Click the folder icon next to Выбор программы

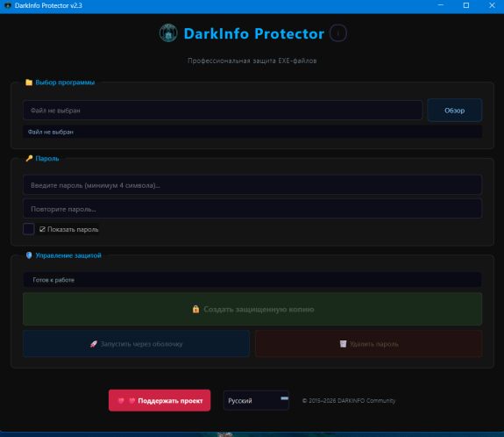click(x=29, y=82)
